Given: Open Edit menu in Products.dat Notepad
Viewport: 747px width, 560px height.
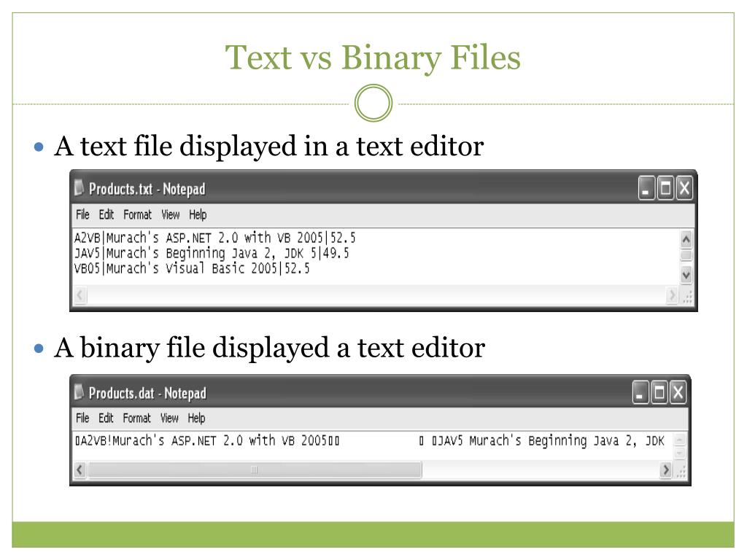Looking at the screenshot, I should coord(106,418).
